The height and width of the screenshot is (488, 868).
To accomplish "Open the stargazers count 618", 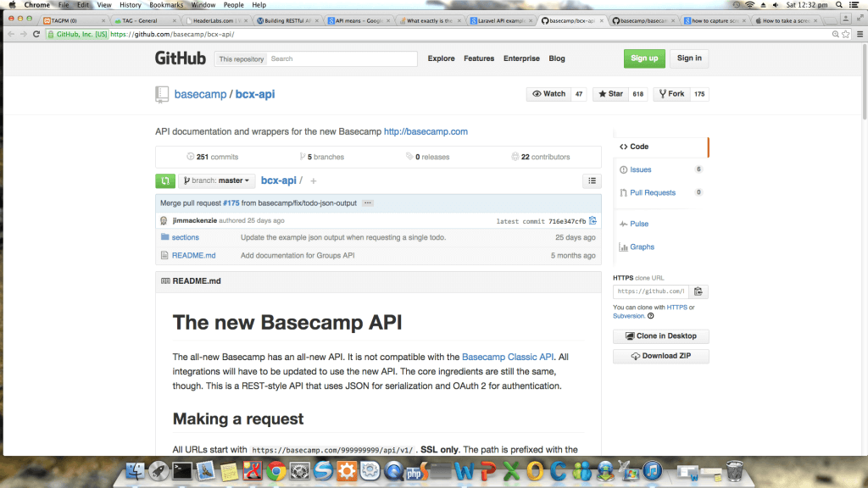I will tap(638, 94).
